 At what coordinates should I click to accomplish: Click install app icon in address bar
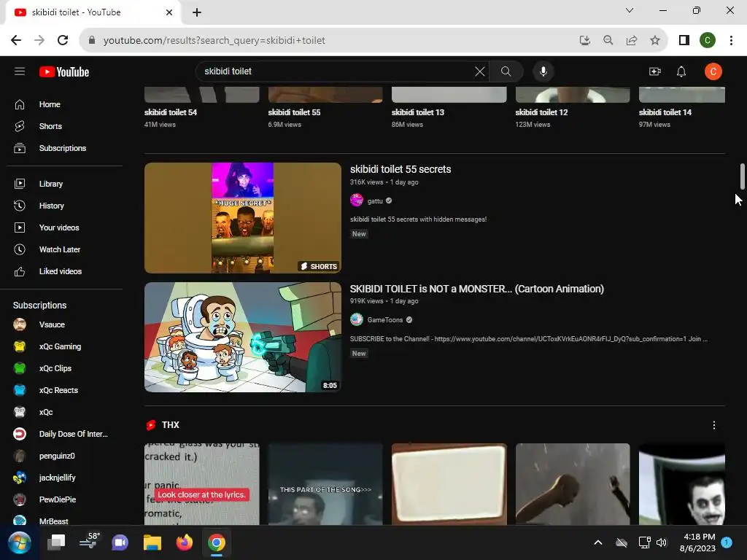(585, 41)
